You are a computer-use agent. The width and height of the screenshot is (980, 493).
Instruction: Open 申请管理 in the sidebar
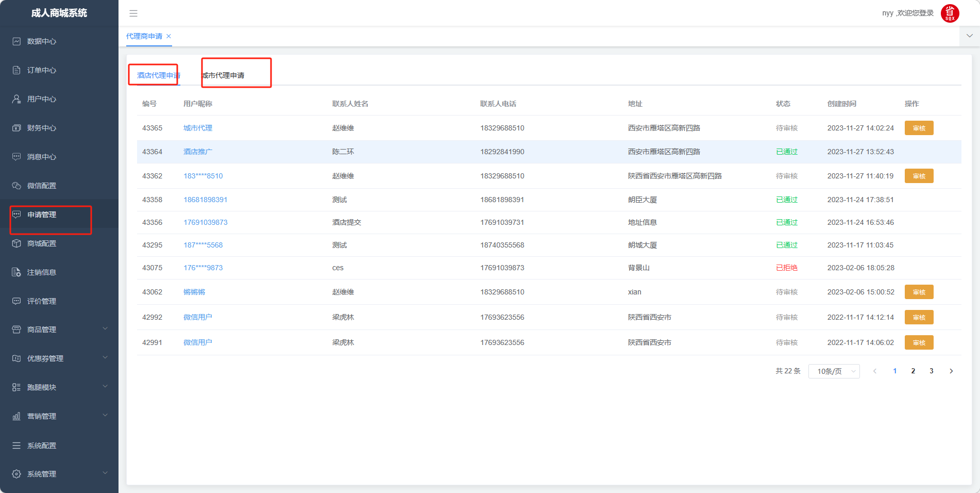coord(42,215)
